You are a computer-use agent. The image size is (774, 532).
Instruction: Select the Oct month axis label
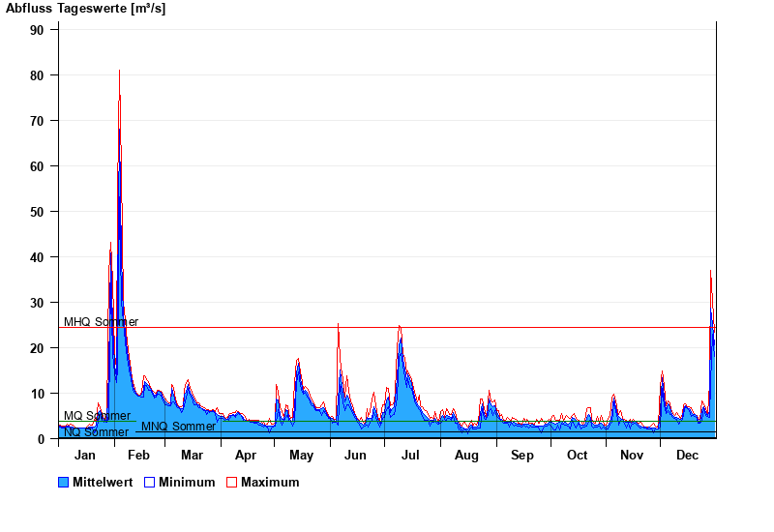(577, 456)
